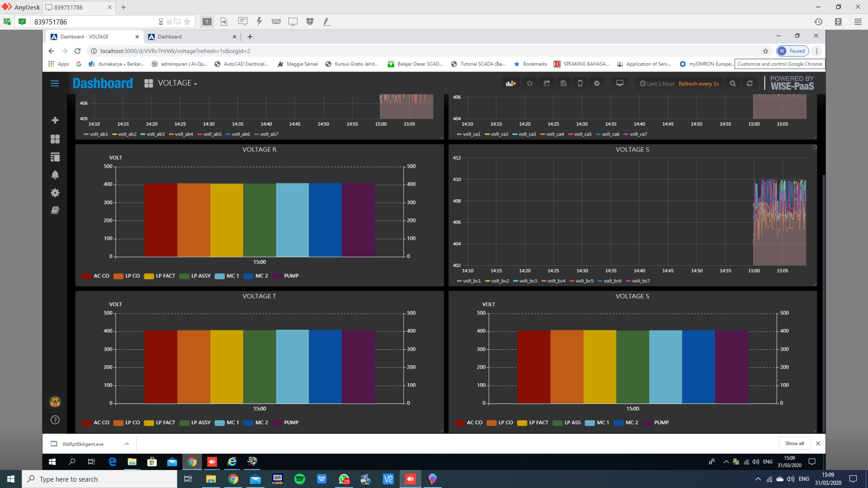Open the top VOLTAGE S line chart title menu

[x=632, y=150]
